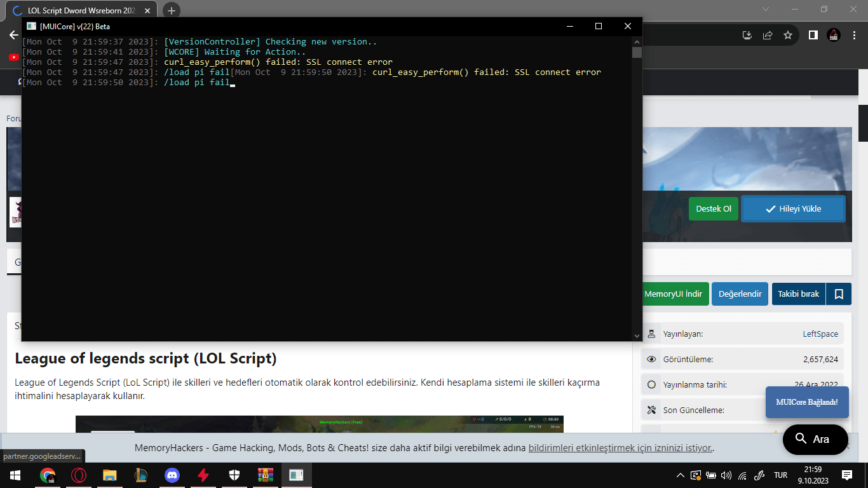Bookmark this page with the star icon
Image resolution: width=868 pixels, height=488 pixels.
[788, 35]
